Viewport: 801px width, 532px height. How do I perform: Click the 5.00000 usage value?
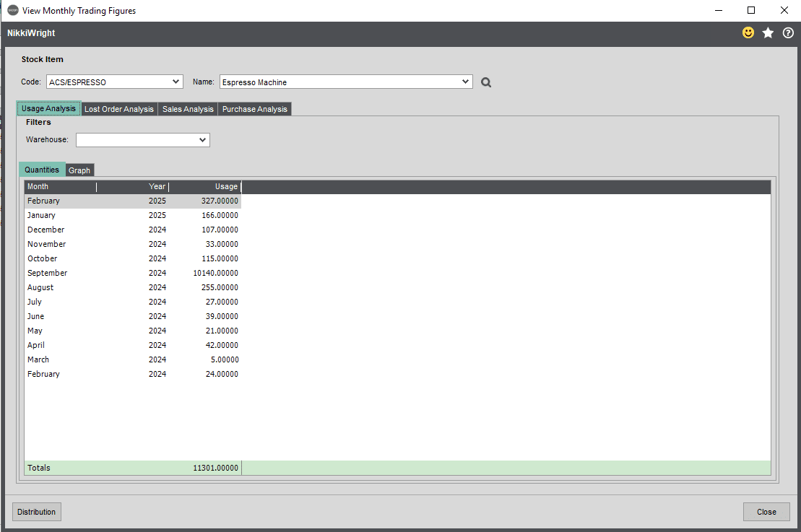(x=225, y=359)
